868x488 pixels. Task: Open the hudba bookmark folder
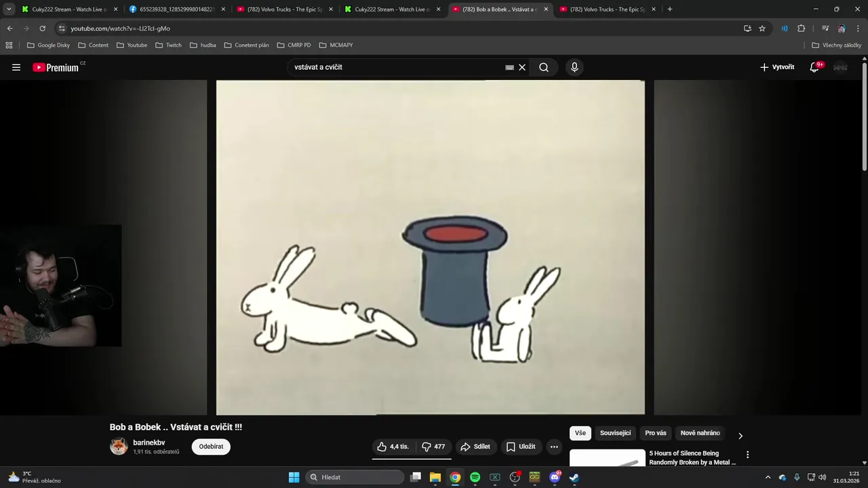click(203, 45)
